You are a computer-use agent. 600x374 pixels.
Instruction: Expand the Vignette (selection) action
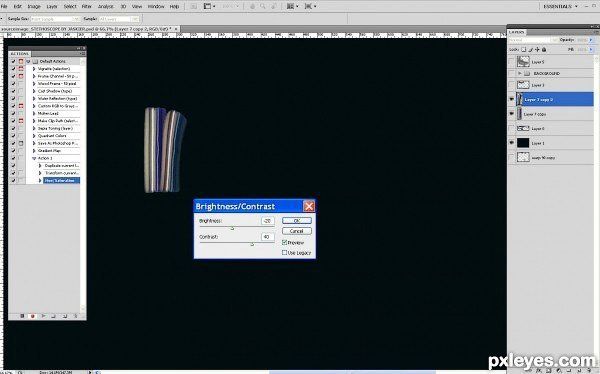point(34,69)
